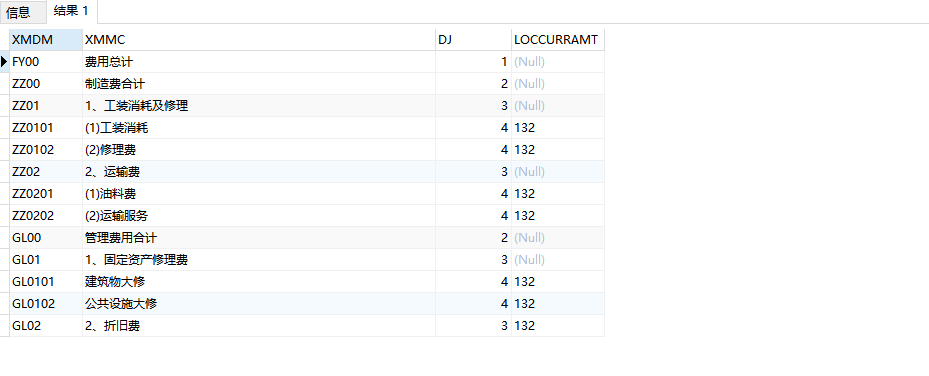The width and height of the screenshot is (929, 376).
Task: Select the 2、折旧费 cell
Action: [259, 325]
